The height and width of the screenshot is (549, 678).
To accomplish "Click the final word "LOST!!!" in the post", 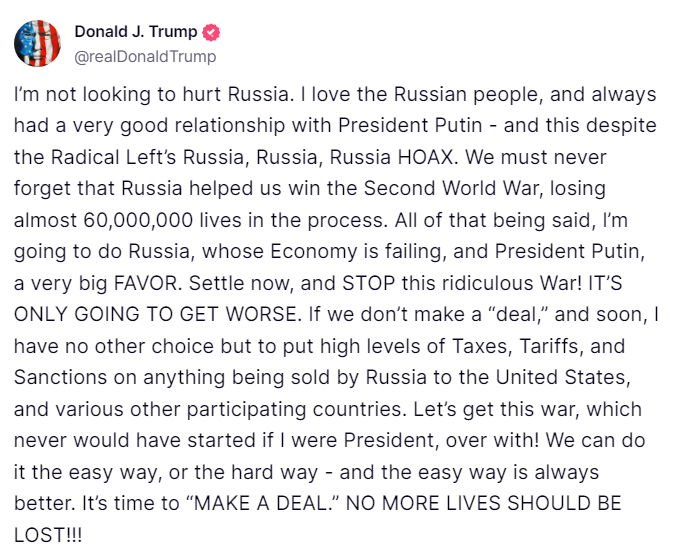I will click(x=49, y=534).
